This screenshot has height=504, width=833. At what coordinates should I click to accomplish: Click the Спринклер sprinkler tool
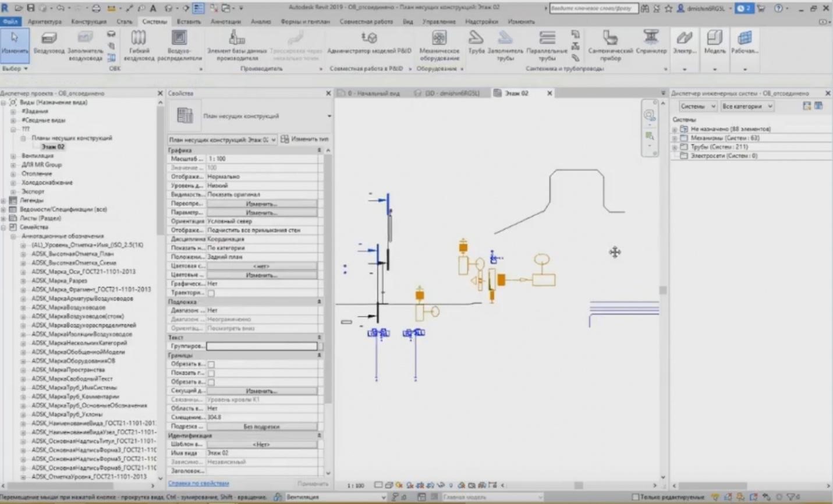pyautogui.click(x=651, y=42)
